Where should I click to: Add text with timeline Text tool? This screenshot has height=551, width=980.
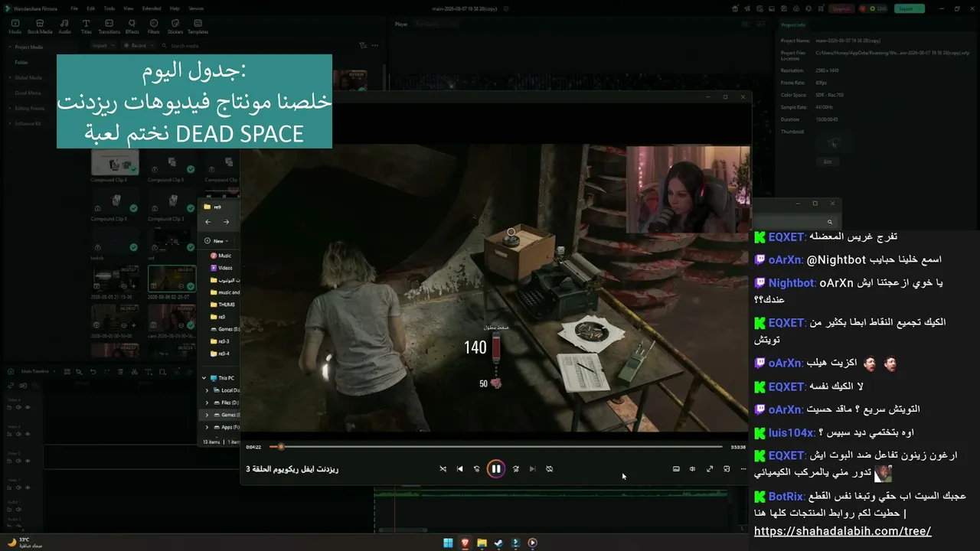pos(149,372)
